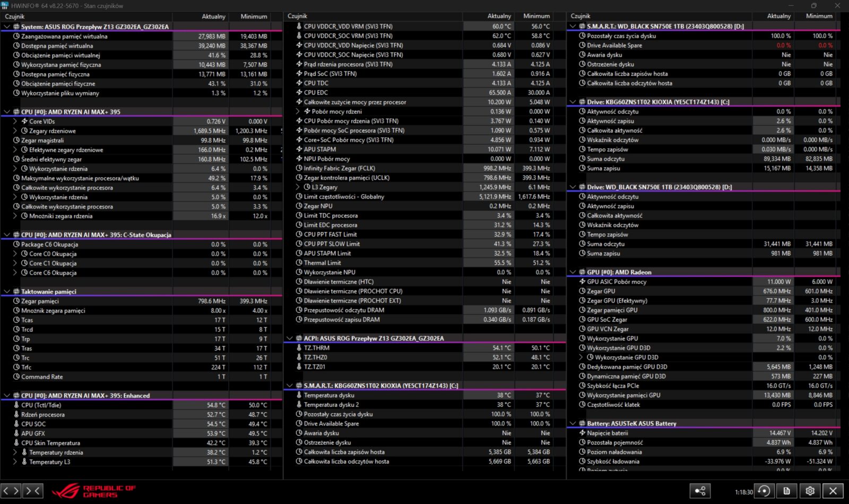Click the Czujnik column header in middle panel
The height and width of the screenshot is (504, 849).
tap(297, 16)
